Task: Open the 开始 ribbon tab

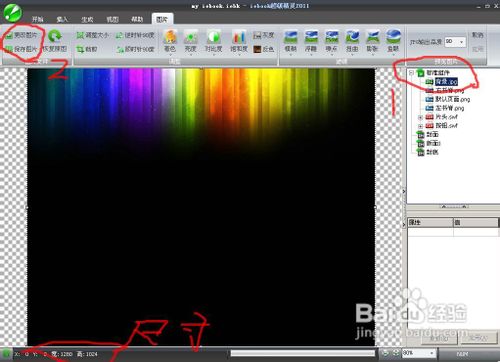Action: tap(37, 19)
